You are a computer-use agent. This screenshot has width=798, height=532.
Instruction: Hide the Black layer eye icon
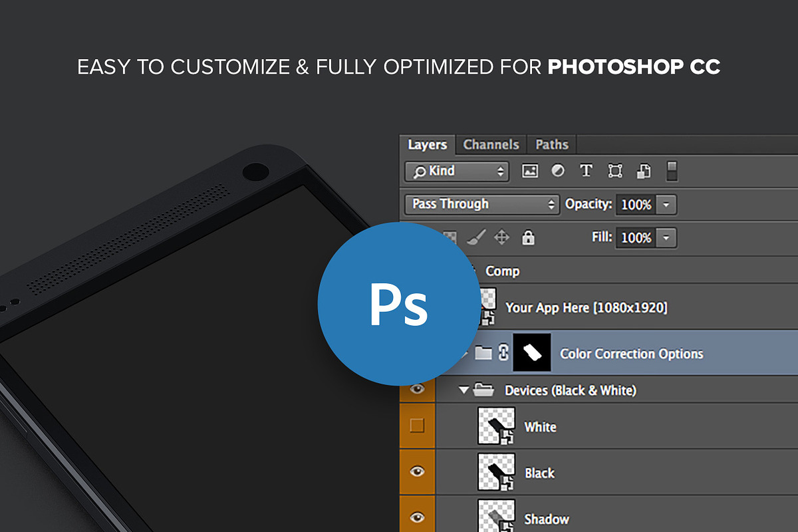pos(417,471)
